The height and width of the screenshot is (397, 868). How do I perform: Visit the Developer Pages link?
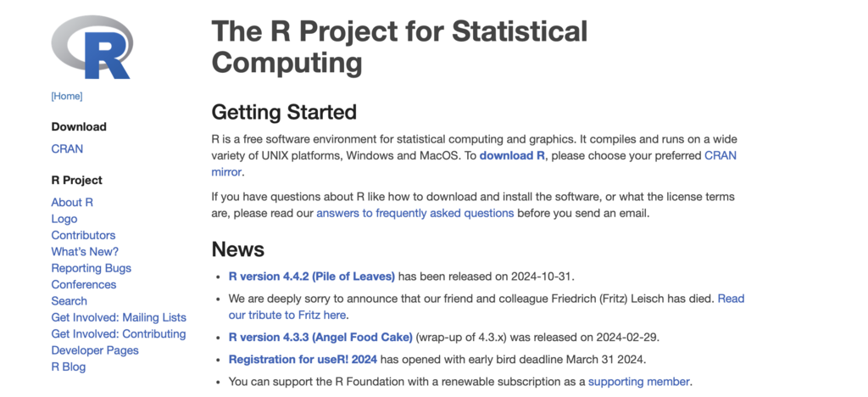point(95,350)
